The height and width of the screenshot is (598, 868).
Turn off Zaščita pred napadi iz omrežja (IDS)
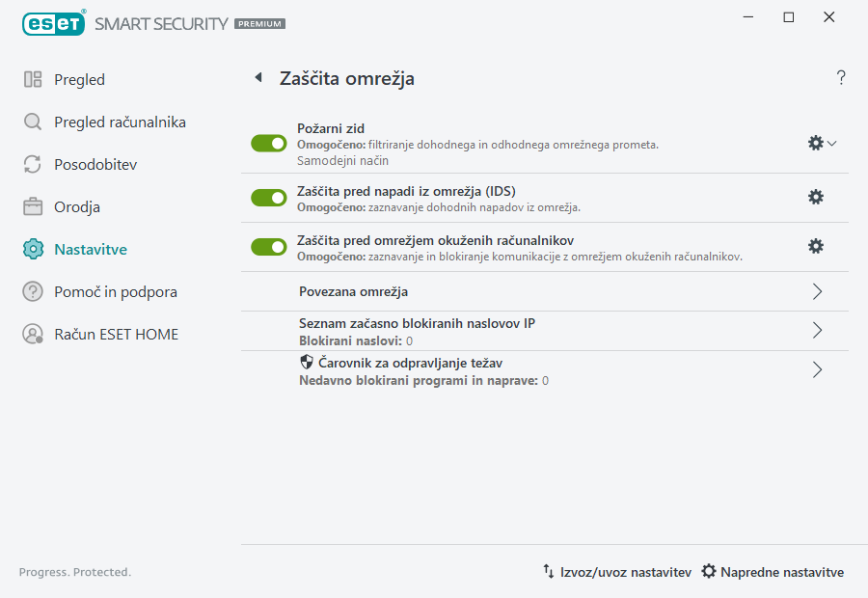click(x=269, y=196)
